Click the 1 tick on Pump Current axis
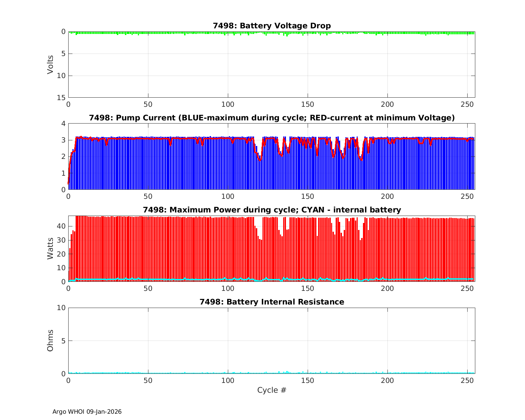525x420 pixels. pos(63,173)
